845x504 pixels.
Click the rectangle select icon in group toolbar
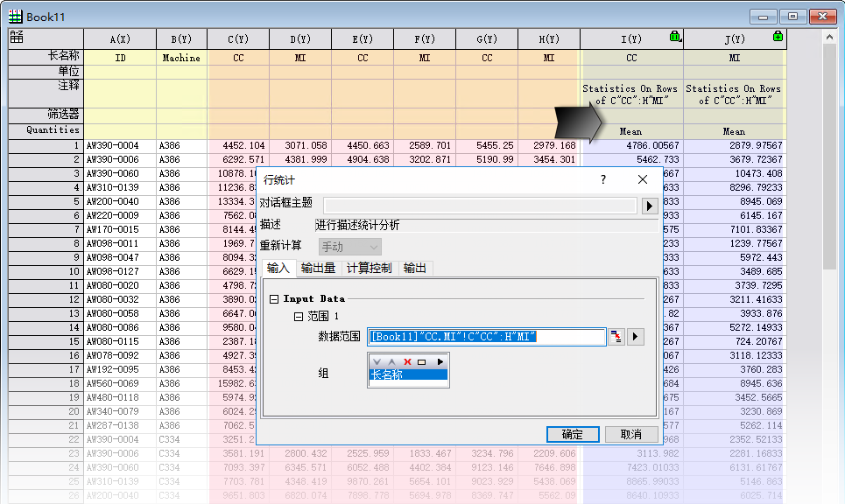[x=422, y=361]
